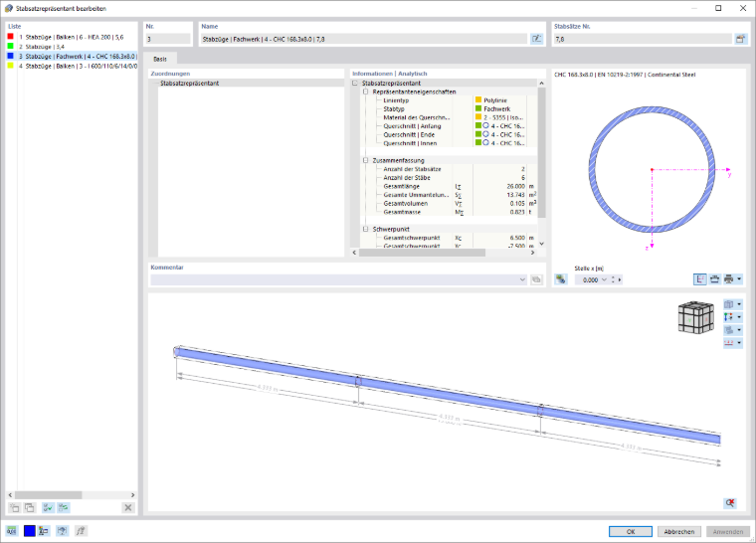Click the units and decimals icon at bottom left
756x543 pixels.
pyautogui.click(x=12, y=531)
